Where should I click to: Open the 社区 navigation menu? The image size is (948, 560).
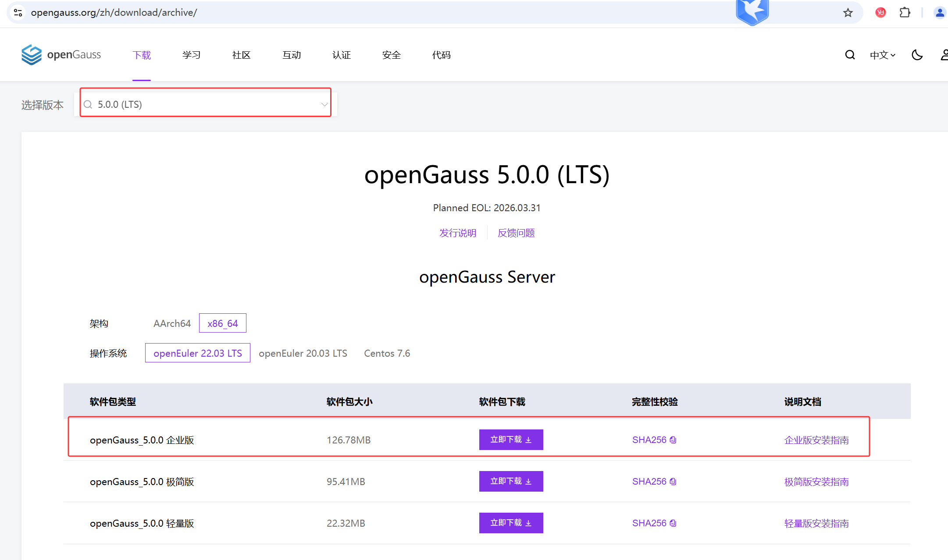[x=242, y=55]
